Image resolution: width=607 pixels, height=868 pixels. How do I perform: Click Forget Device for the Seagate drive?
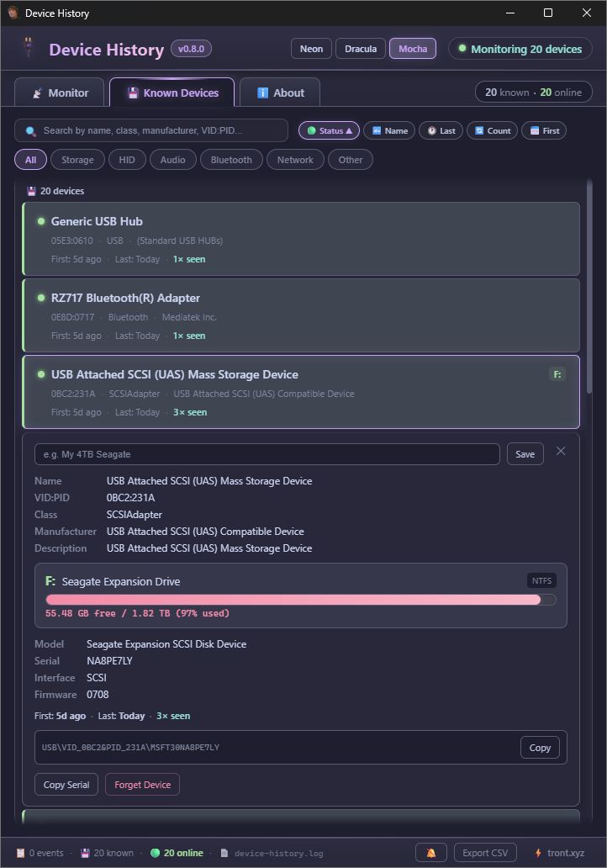tap(142, 784)
